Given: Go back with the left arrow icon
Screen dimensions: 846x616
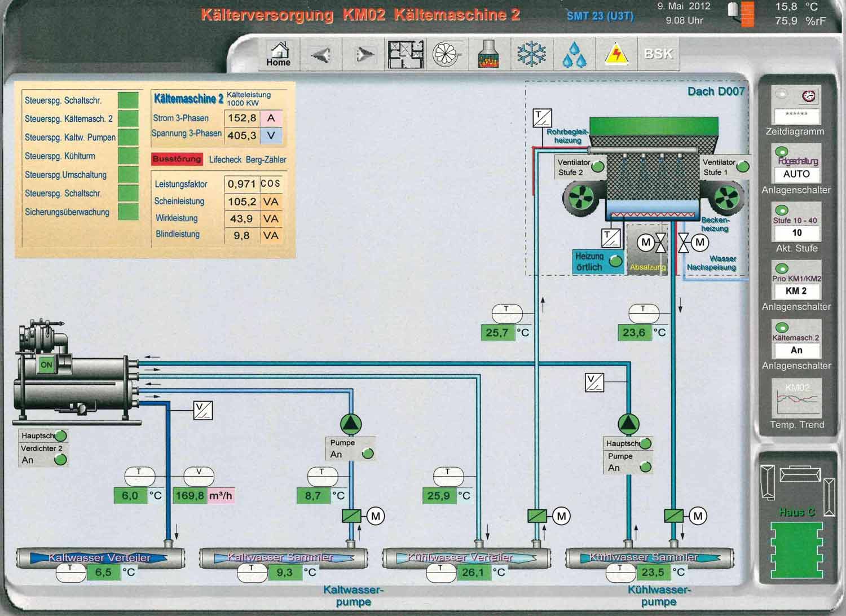Looking at the screenshot, I should [x=321, y=55].
